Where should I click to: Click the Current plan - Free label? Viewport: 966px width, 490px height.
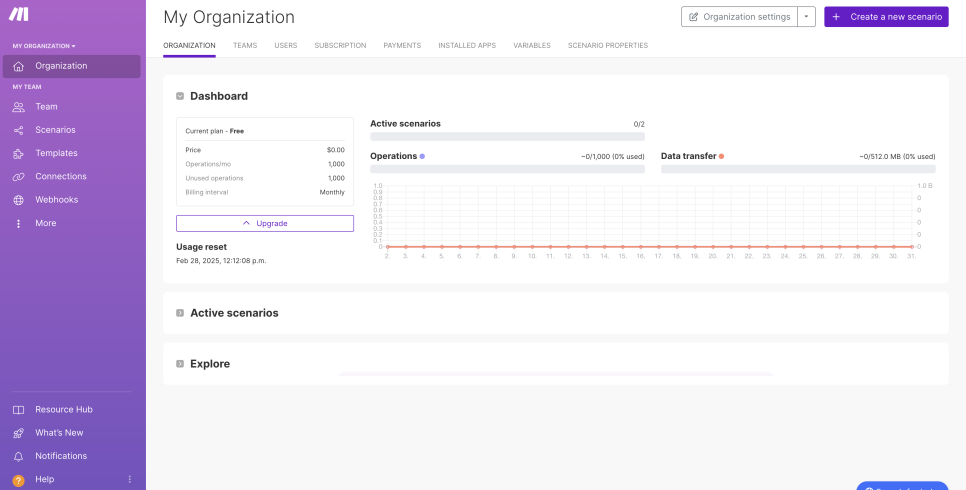tap(215, 131)
